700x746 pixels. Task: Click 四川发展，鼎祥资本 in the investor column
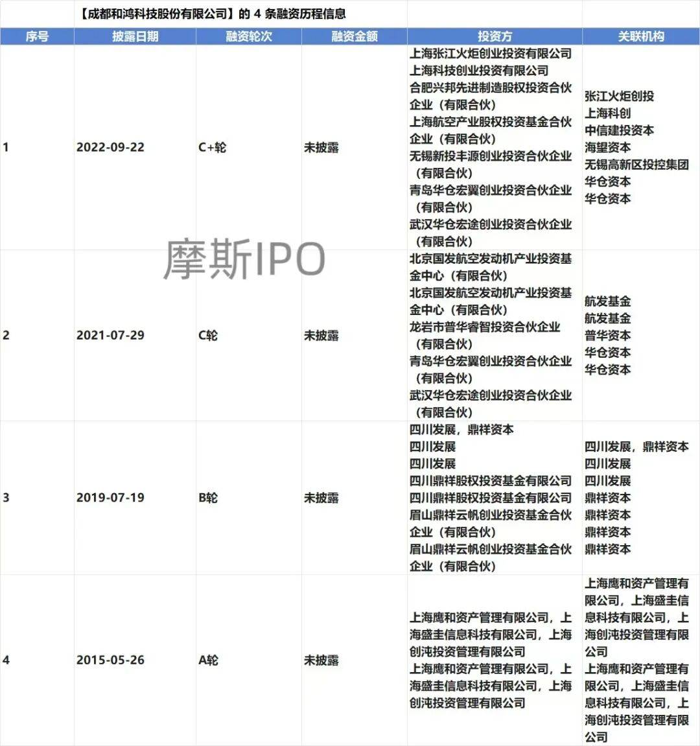461,430
